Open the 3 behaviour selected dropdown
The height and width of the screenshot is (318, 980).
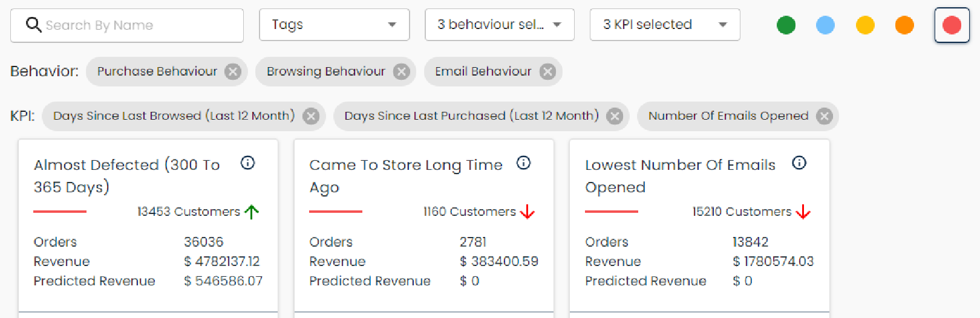500,25
